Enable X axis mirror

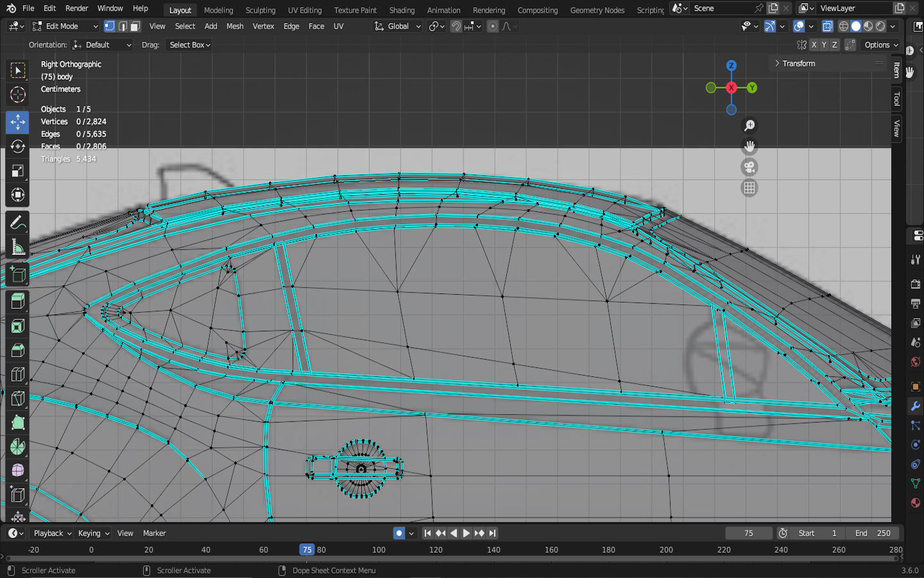[814, 45]
